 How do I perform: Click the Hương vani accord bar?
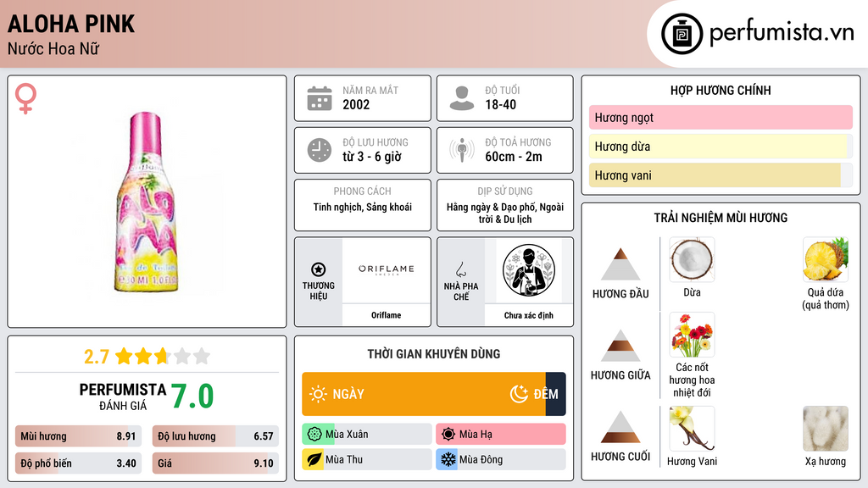(x=721, y=175)
